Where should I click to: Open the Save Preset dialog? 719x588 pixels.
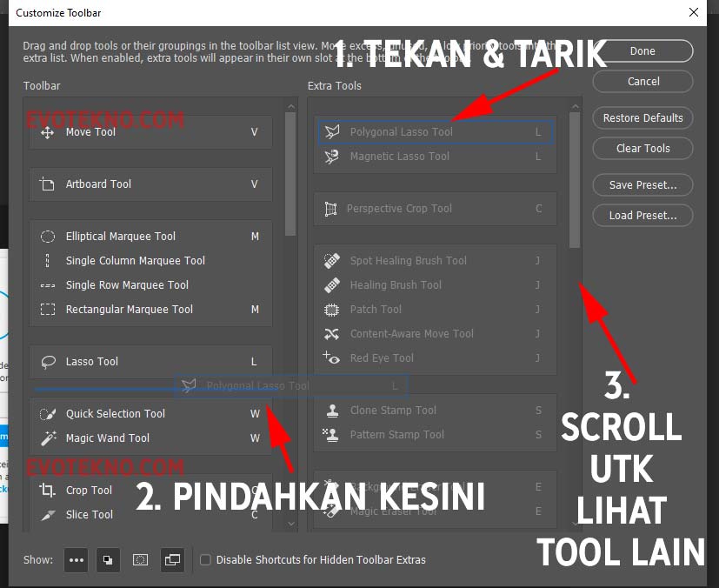[642, 185]
